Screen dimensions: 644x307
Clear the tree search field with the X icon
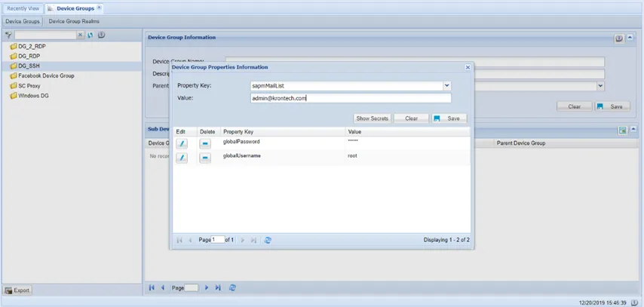(81, 35)
